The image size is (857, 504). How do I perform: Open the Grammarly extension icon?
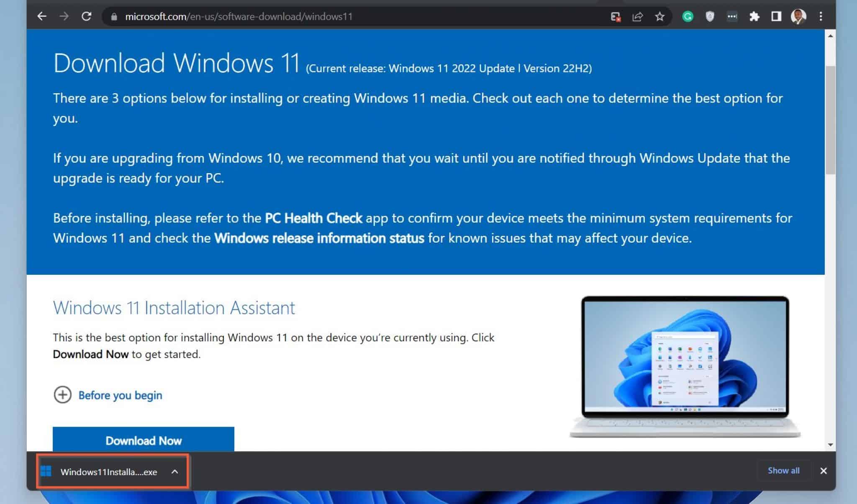(688, 16)
